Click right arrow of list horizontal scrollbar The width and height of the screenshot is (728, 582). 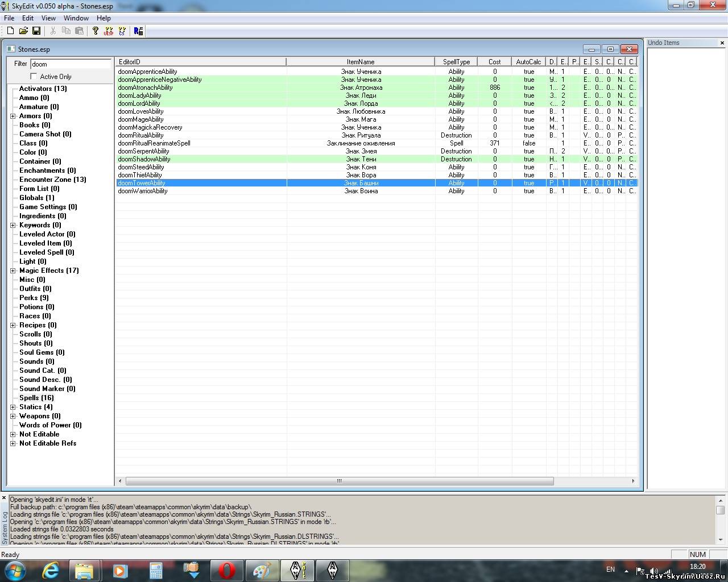click(633, 481)
